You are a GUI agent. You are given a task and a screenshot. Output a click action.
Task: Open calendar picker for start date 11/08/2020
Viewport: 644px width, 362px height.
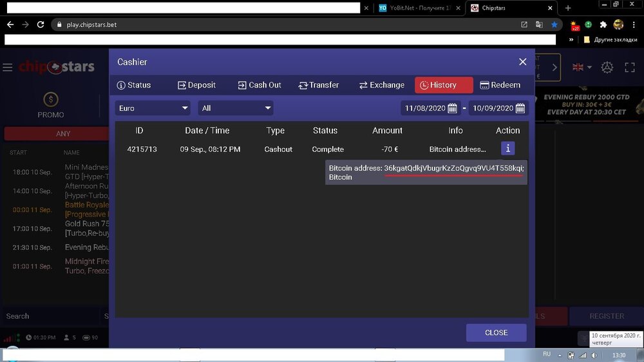pos(452,108)
